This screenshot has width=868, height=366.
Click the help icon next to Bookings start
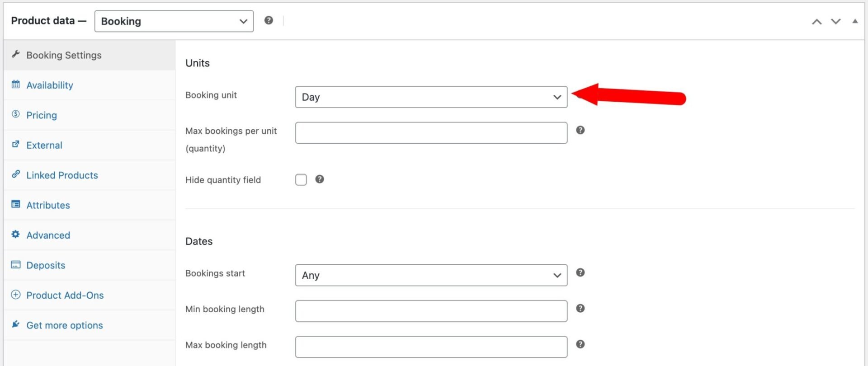(x=580, y=272)
